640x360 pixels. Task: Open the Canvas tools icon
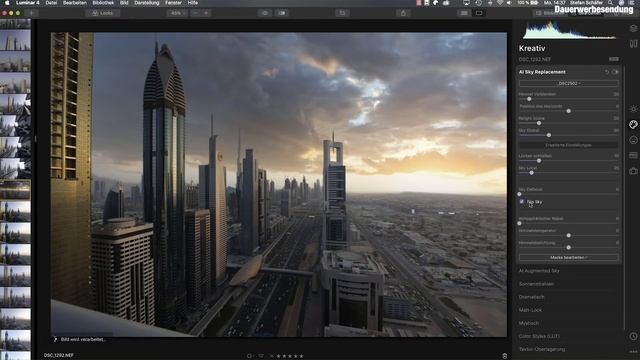click(633, 44)
